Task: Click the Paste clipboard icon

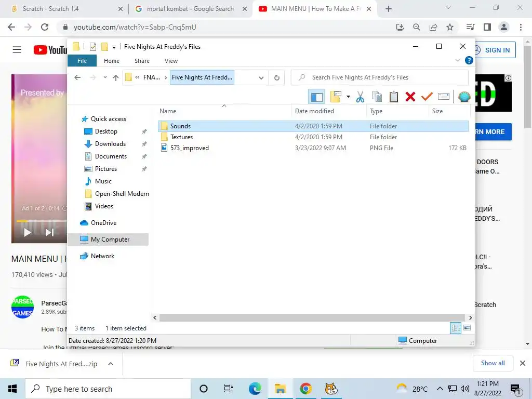Action: point(394,97)
